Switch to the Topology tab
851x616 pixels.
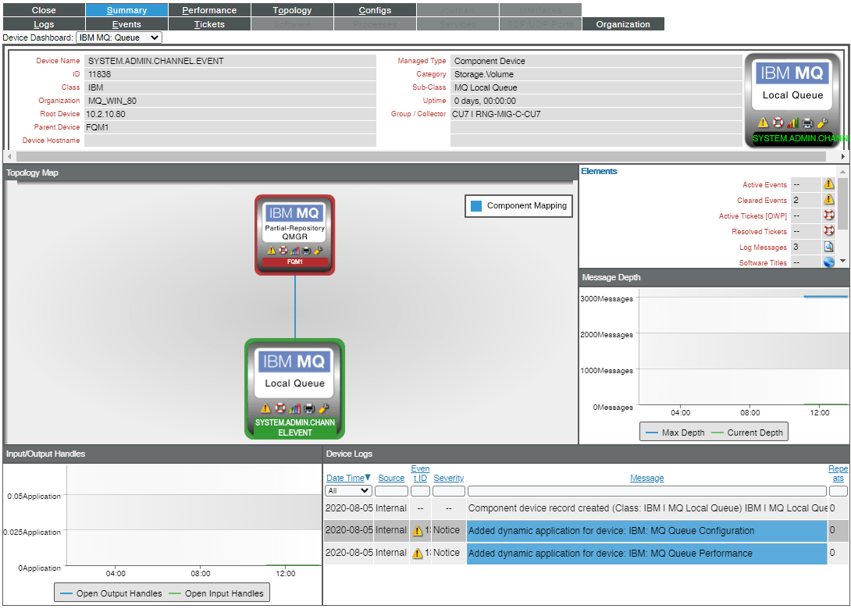coord(292,10)
